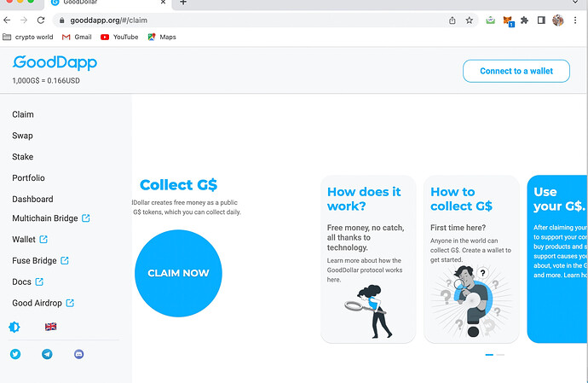The height and width of the screenshot is (383, 588).
Task: Select the first carousel page dot
Action: (489, 355)
